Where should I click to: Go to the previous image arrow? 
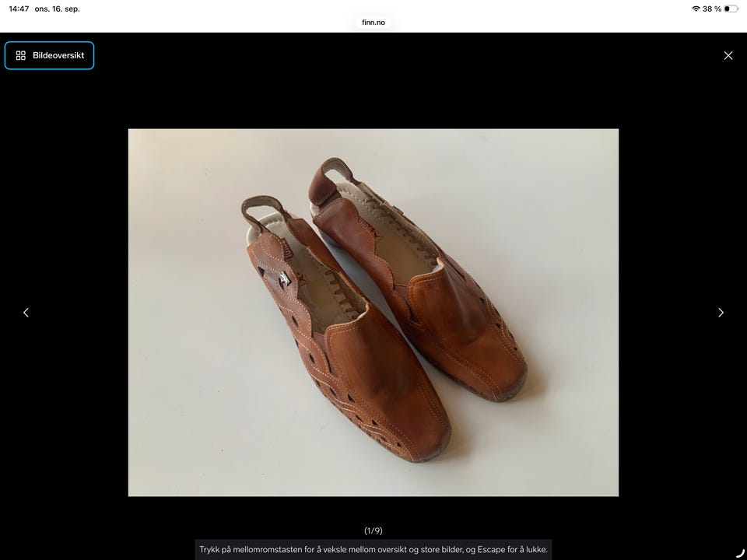click(x=26, y=313)
